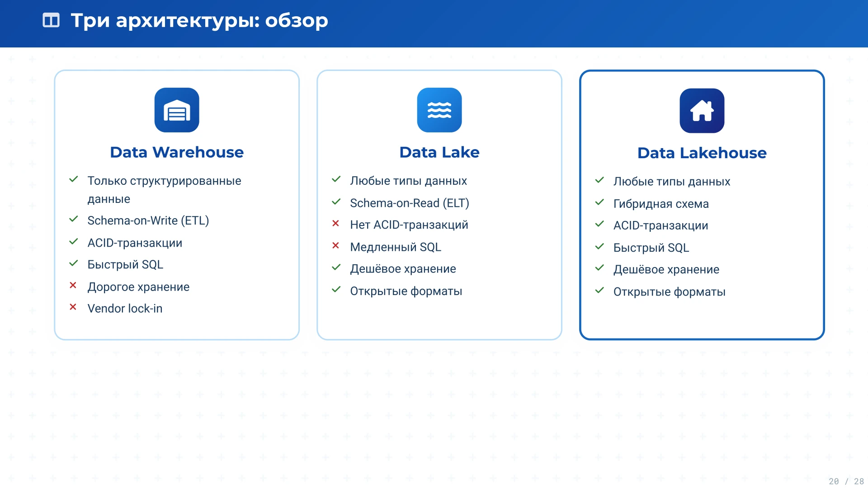This screenshot has width=868, height=488.
Task: Click the Data Lake waves icon
Action: 439,110
